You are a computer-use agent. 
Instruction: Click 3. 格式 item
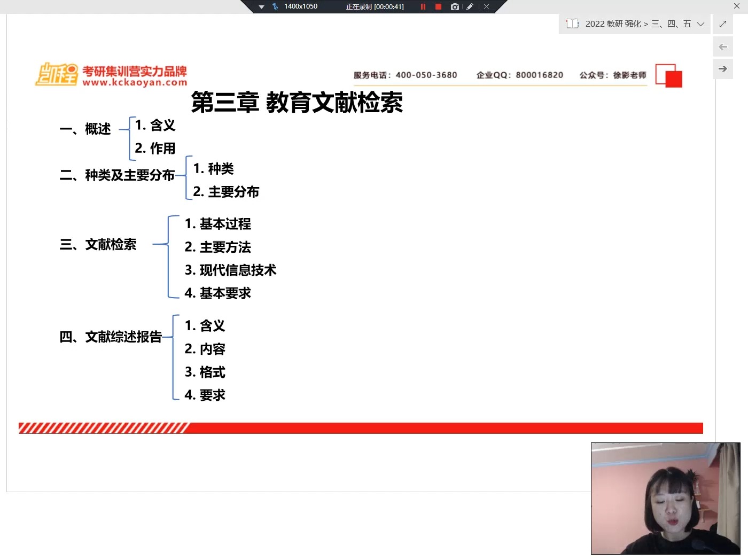205,372
